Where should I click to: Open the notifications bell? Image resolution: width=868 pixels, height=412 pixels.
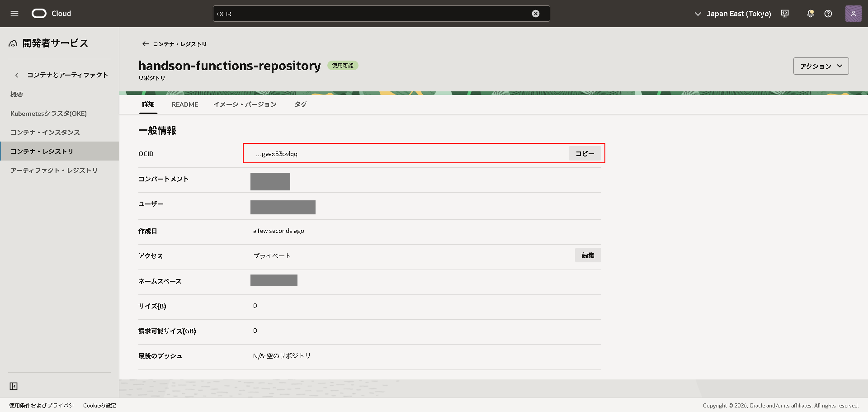pyautogui.click(x=810, y=14)
